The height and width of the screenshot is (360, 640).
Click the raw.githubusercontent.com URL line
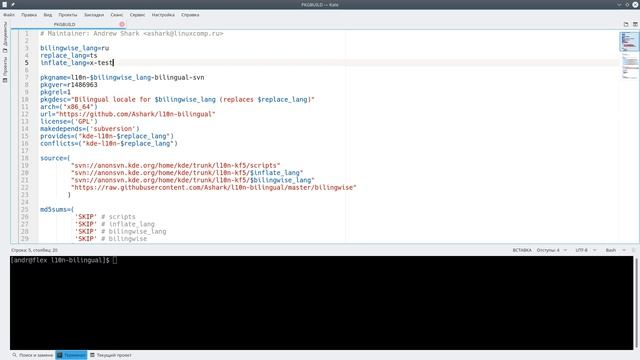click(x=213, y=188)
